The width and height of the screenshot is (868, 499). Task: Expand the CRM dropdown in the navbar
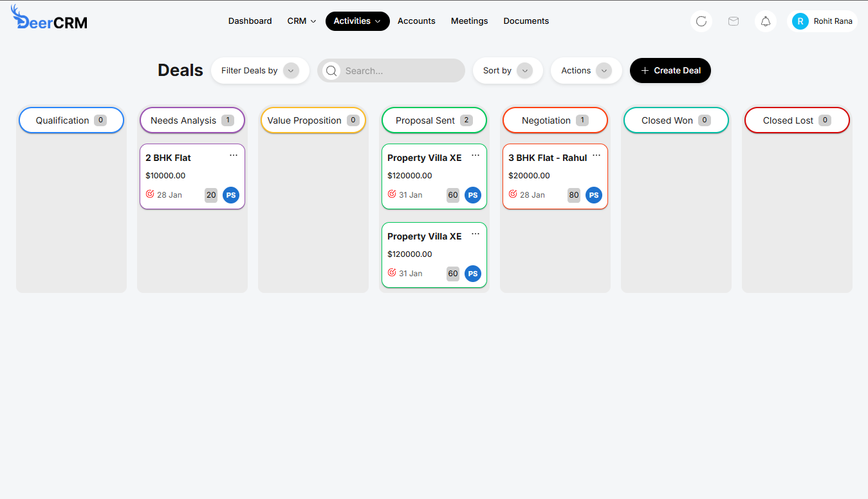301,21
